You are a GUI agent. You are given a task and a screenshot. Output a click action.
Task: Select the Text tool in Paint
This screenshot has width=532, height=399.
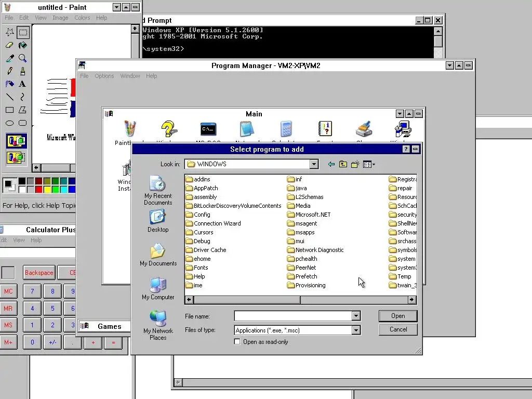tap(23, 84)
